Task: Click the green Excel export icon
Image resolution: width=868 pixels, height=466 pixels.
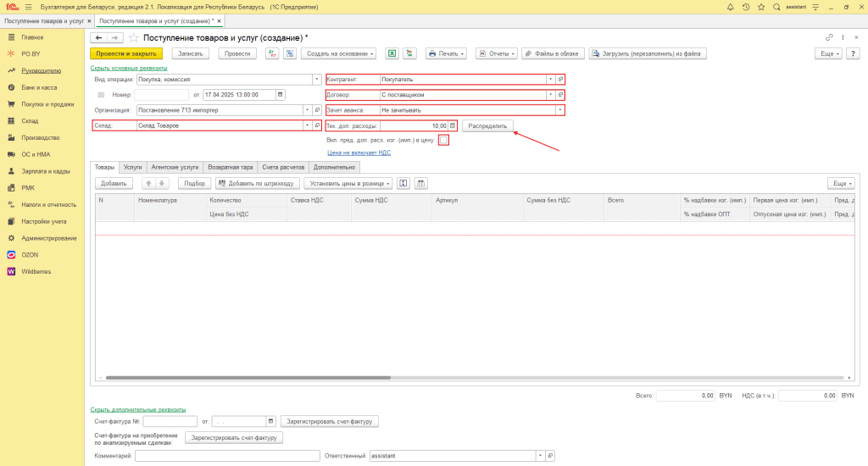Action: tap(392, 53)
